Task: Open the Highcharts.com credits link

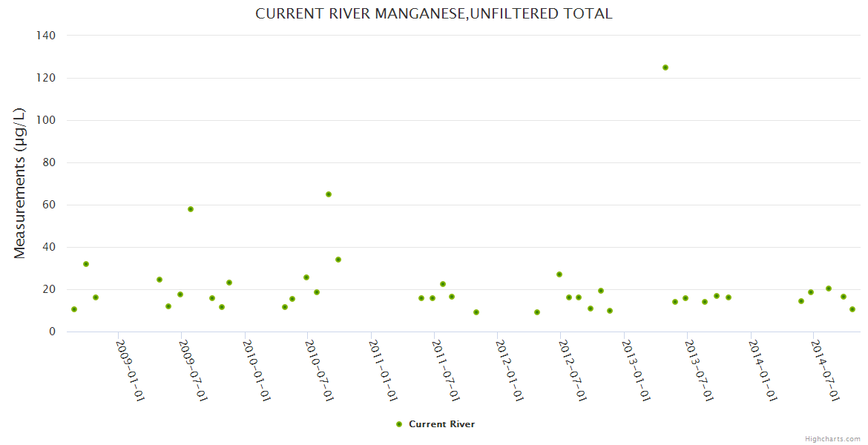Action: click(x=832, y=439)
